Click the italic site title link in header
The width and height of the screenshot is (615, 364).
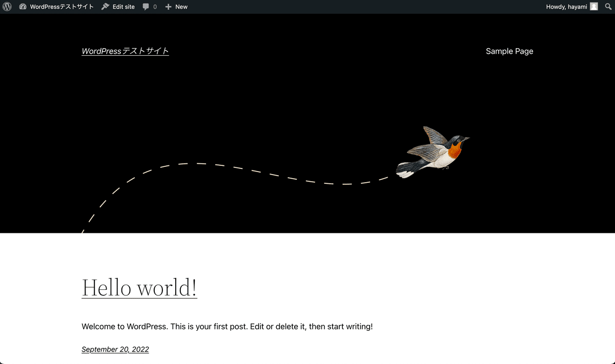click(125, 51)
